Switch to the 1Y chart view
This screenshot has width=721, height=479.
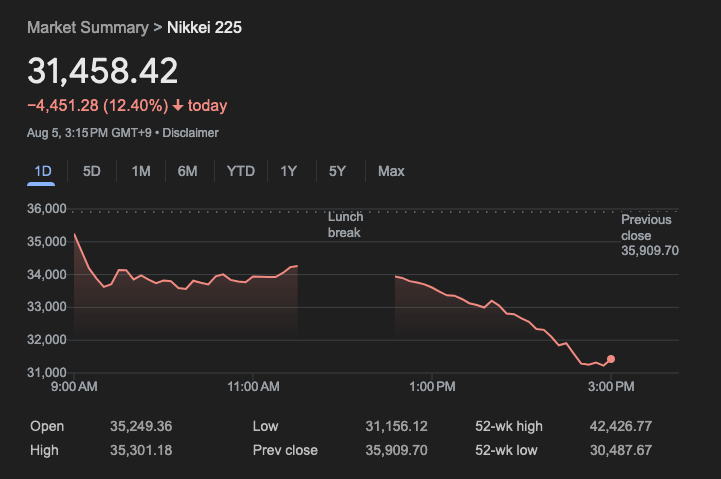point(289,171)
